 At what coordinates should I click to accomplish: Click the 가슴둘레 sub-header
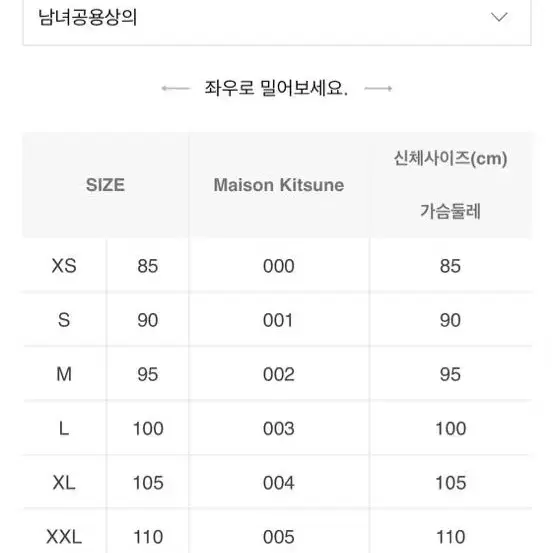tap(450, 211)
